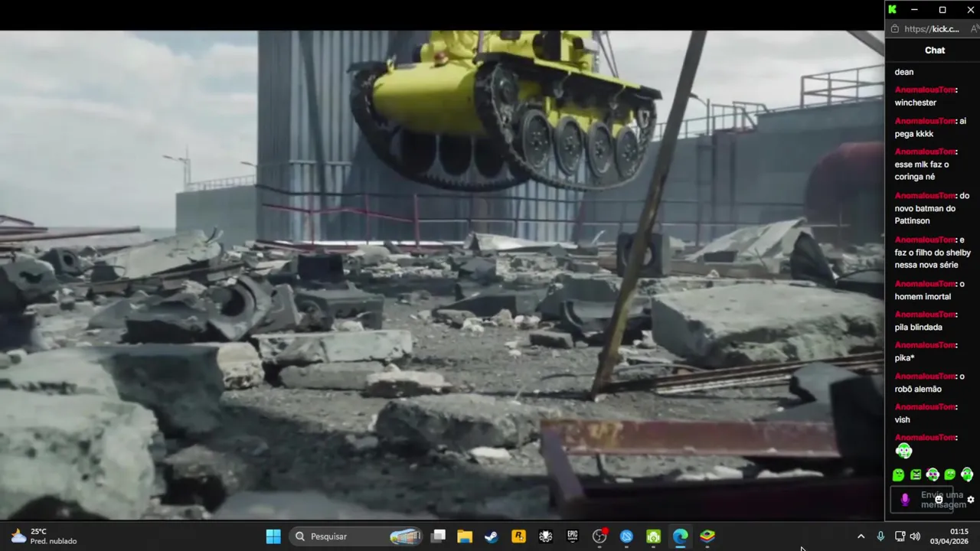
Task: Open the weather widget showing 25°C
Action: point(44,536)
